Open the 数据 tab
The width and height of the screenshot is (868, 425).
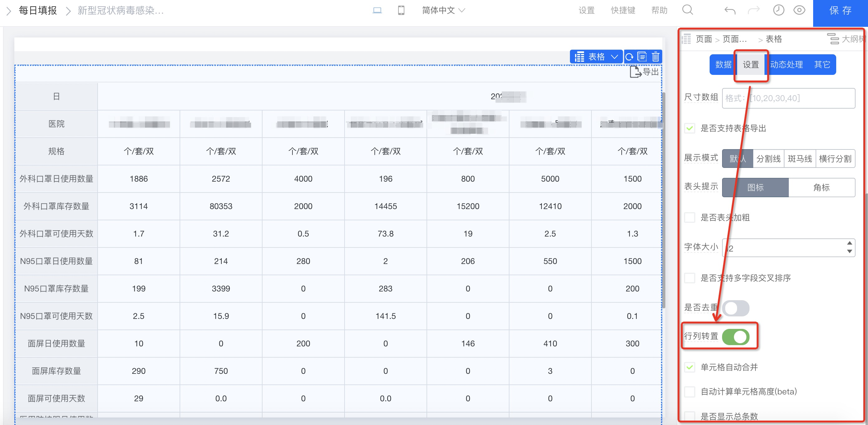723,64
